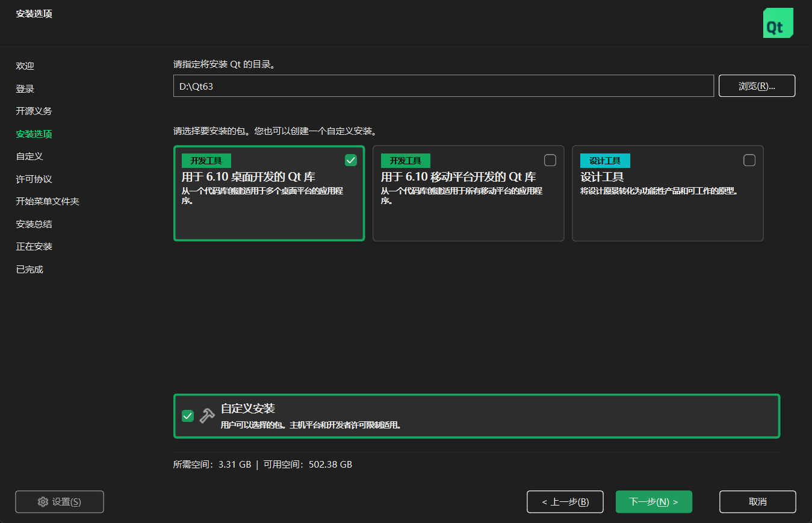Open 自定义 step in sidebar
This screenshot has width=812, height=523.
point(29,156)
